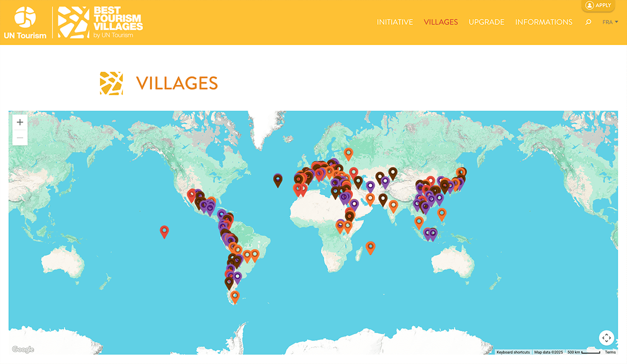Click the lone red pin in the Pacific Ocean
Viewport: 627px width, 364px height.
164,231
